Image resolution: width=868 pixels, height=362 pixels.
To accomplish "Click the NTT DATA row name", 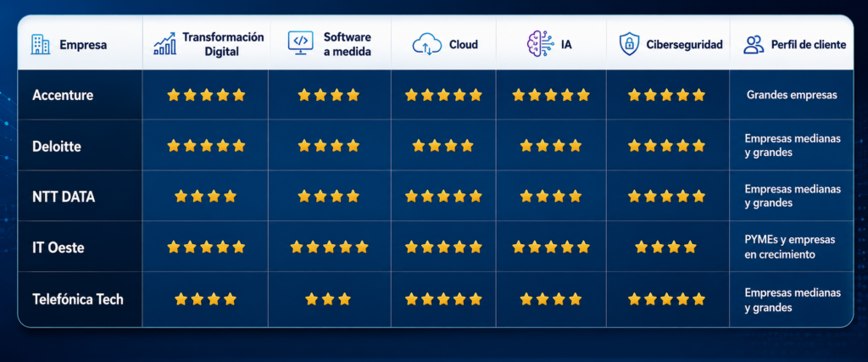I will click(63, 197).
